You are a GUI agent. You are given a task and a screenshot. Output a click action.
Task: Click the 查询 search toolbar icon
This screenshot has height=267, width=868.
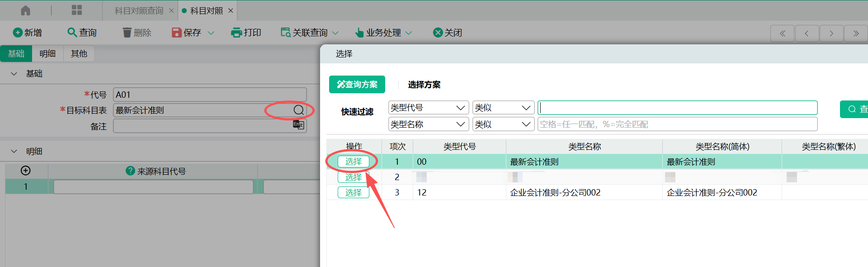72,33
